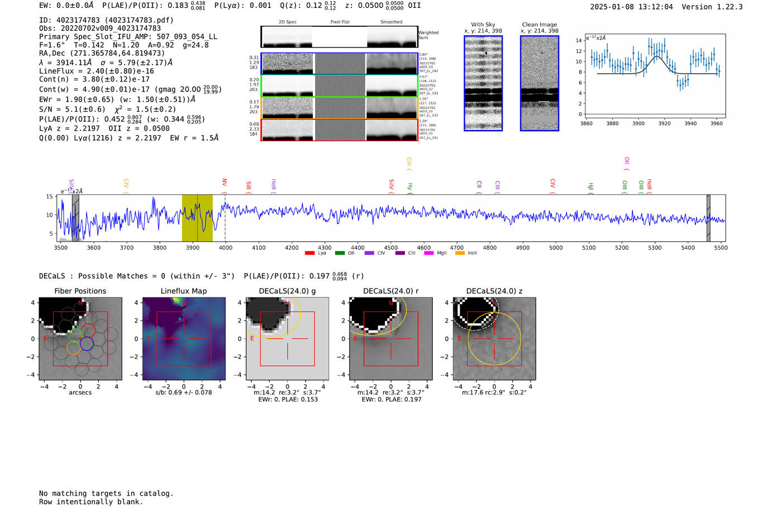This screenshot has width=782, height=532.
Task: Click the Gaussian emission-line fit plot
Action: (655, 75)
